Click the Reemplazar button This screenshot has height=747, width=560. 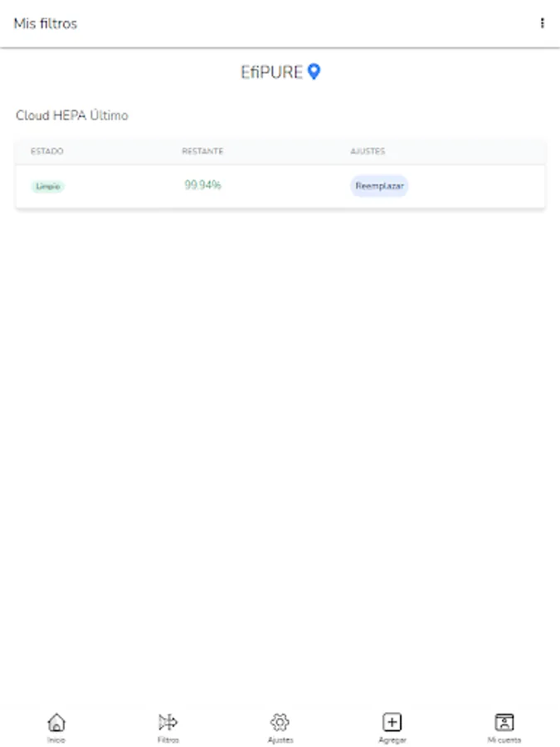point(379,186)
